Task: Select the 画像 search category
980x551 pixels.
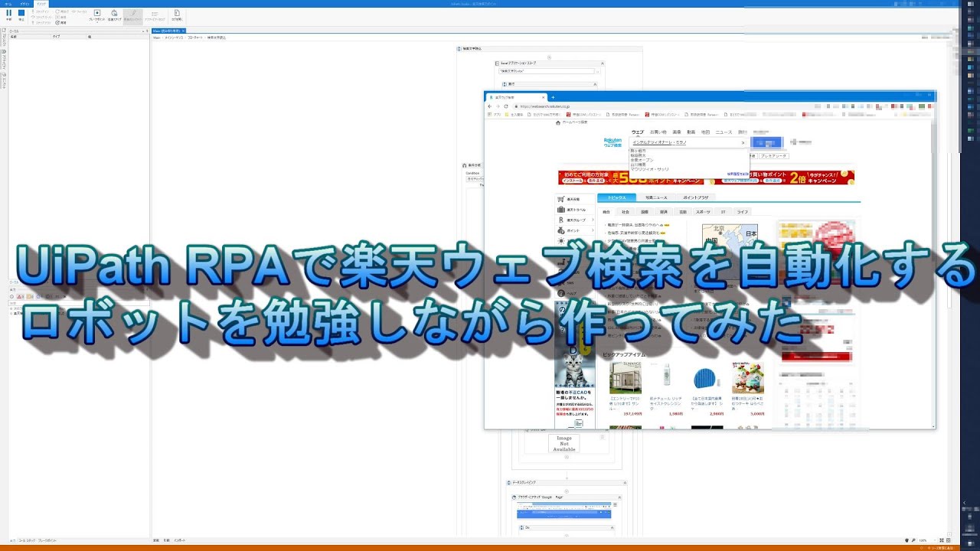Action: [x=677, y=132]
